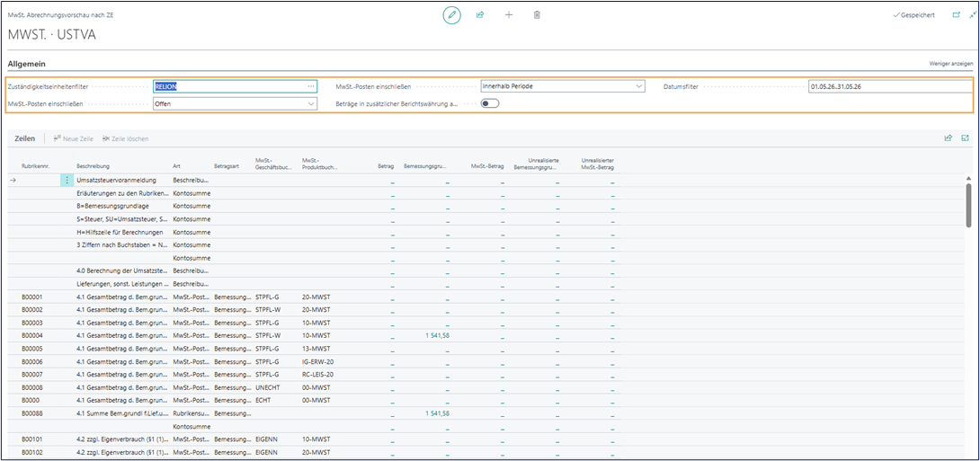The width and height of the screenshot is (980, 461).
Task: Click the plus icon to add new
Action: [x=509, y=15]
